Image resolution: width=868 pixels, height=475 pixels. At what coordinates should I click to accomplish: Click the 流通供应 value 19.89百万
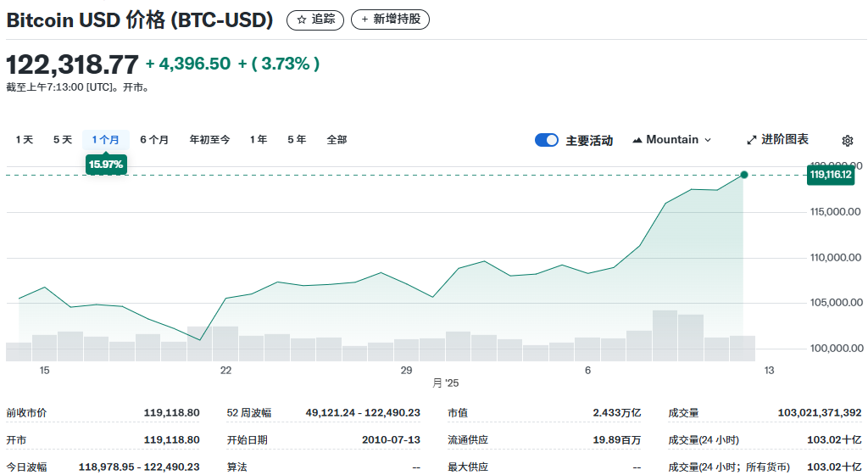[x=617, y=440]
